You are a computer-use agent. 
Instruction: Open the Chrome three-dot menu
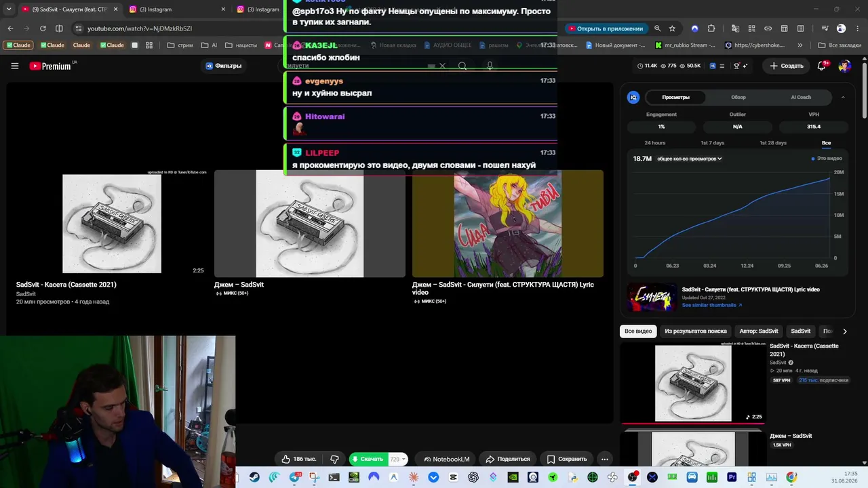858,28
